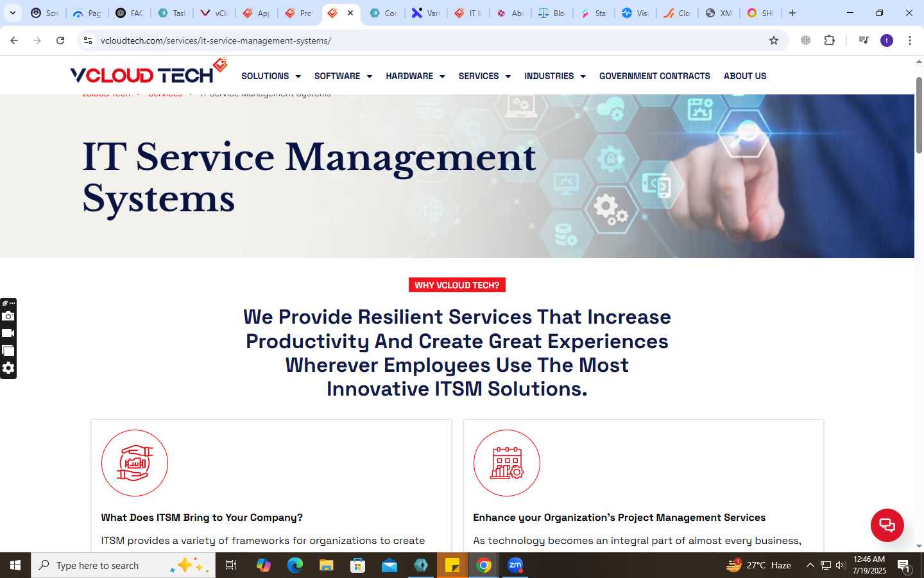This screenshot has width=924, height=578.
Task: Open the media controls icon
Action: [x=864, y=40]
